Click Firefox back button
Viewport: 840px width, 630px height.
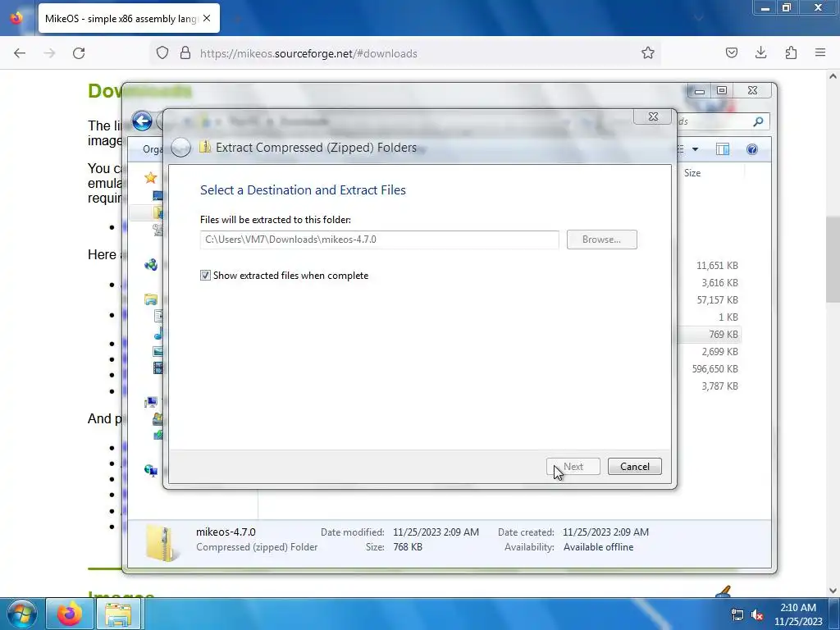(20, 53)
